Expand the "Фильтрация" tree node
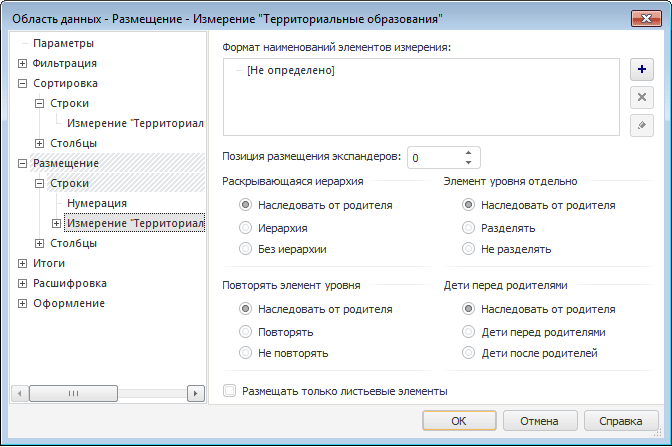The width and height of the screenshot is (672, 447). click(x=23, y=63)
